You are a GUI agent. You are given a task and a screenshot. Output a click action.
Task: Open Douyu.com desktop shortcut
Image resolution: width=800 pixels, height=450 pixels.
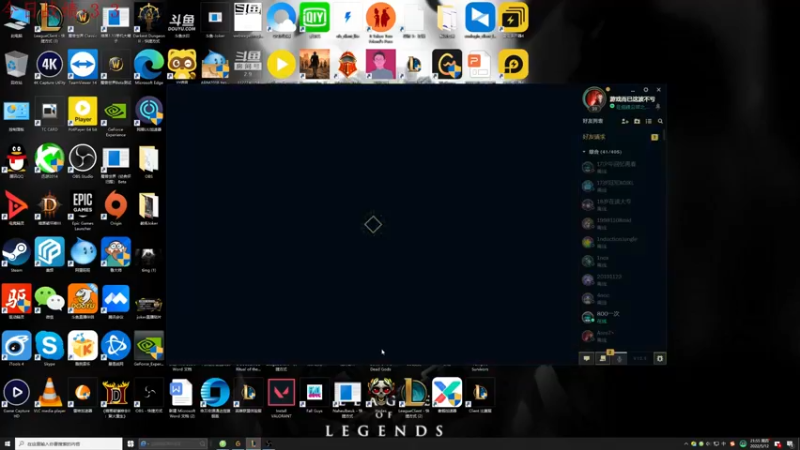(x=182, y=23)
